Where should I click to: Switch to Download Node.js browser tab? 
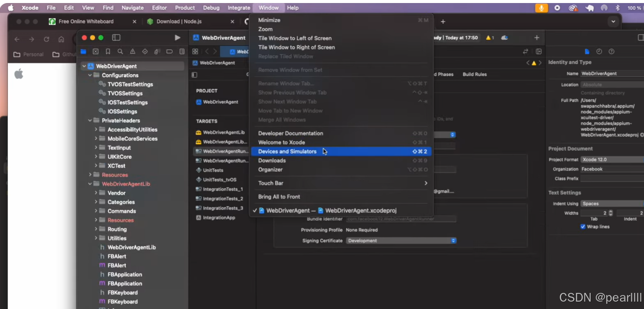179,21
